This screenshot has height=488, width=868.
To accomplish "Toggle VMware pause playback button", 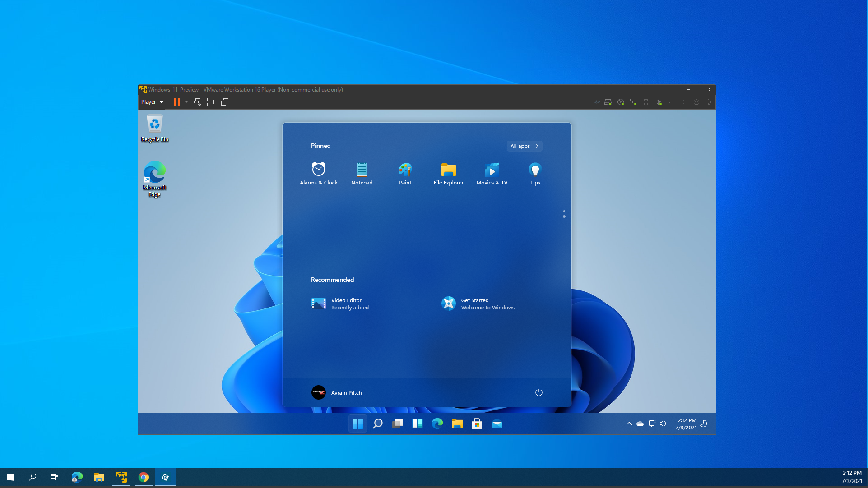I will [x=177, y=102].
